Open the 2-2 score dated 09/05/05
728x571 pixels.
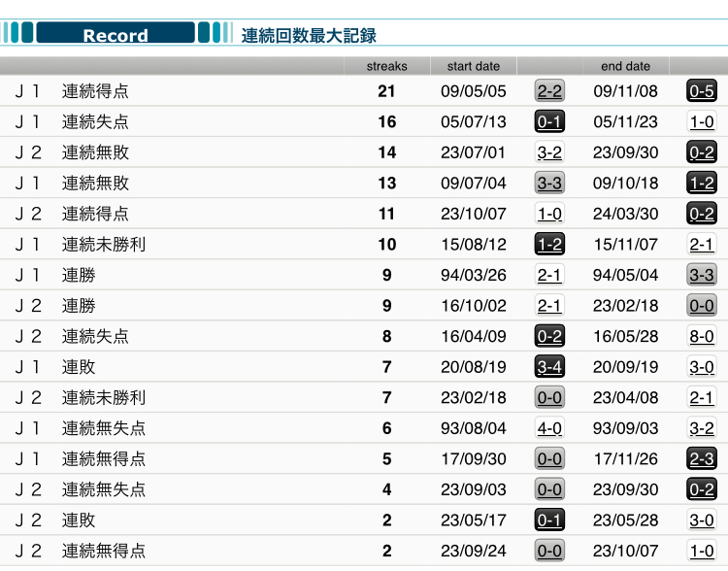pos(549,91)
